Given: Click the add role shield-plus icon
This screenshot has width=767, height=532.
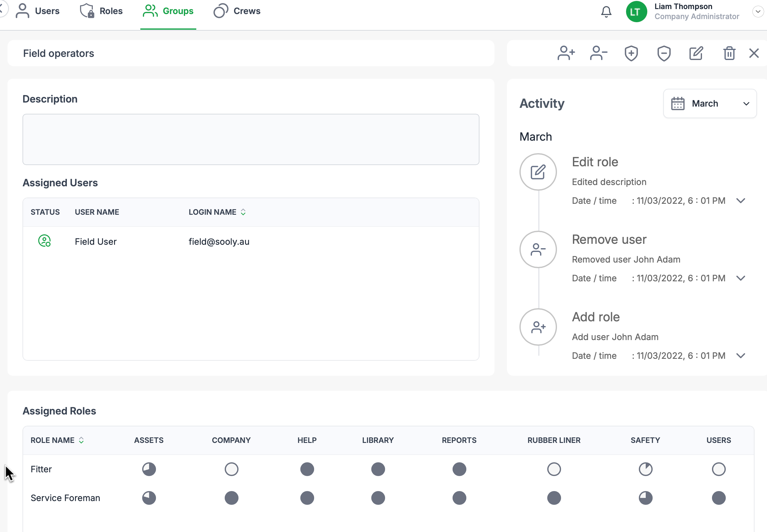Looking at the screenshot, I should (x=631, y=53).
